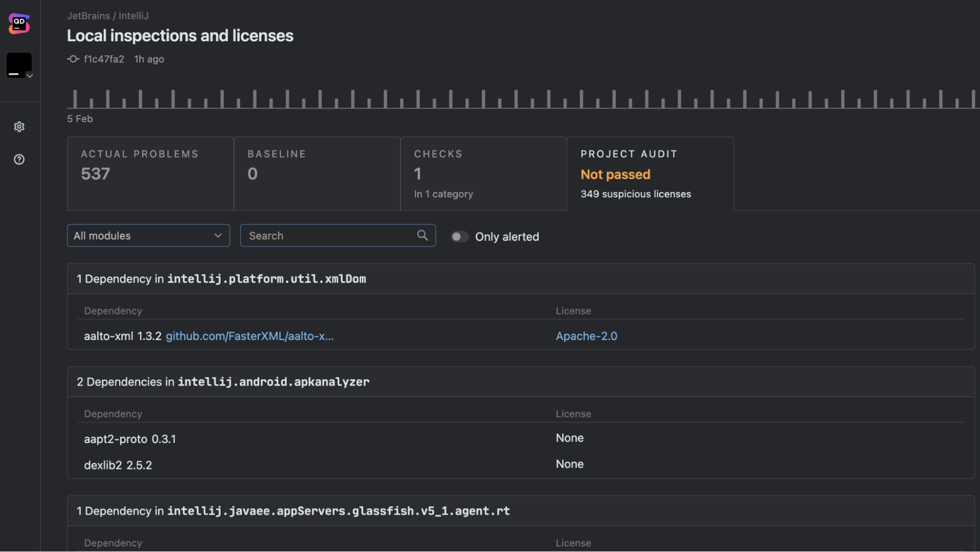Click the JetBrains / IntelliJ breadcrumb
Viewport: 980px width, 552px height.
point(108,16)
